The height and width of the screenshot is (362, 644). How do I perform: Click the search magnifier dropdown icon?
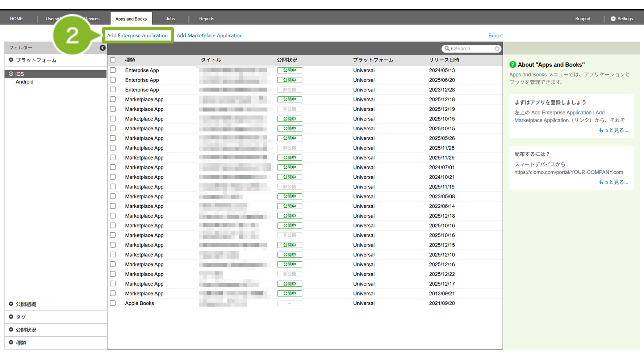(448, 49)
